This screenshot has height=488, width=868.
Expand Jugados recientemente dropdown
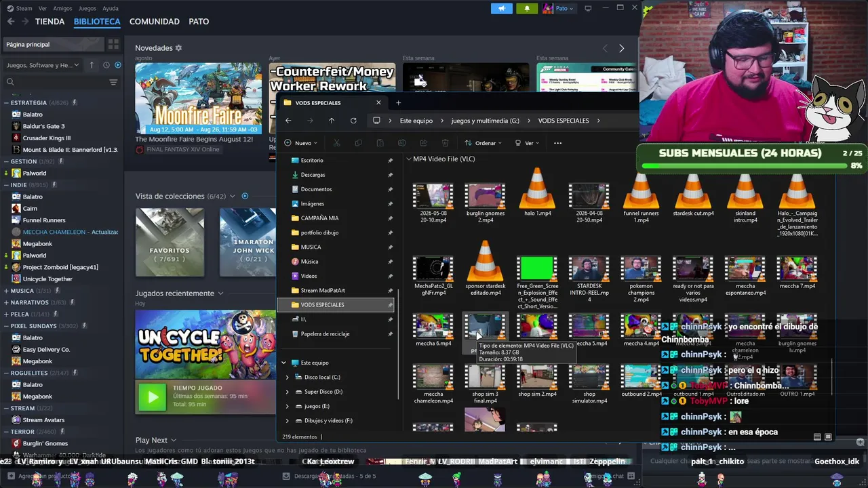(220, 293)
